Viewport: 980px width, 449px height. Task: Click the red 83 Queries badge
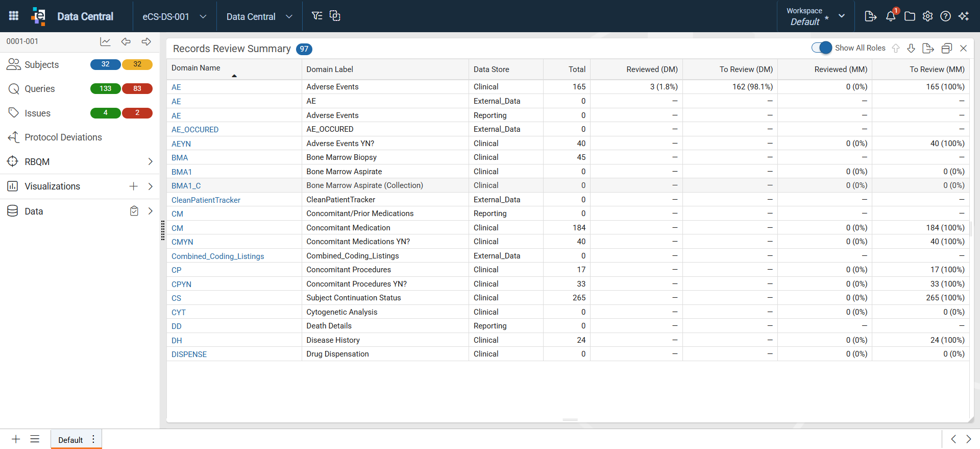point(137,88)
